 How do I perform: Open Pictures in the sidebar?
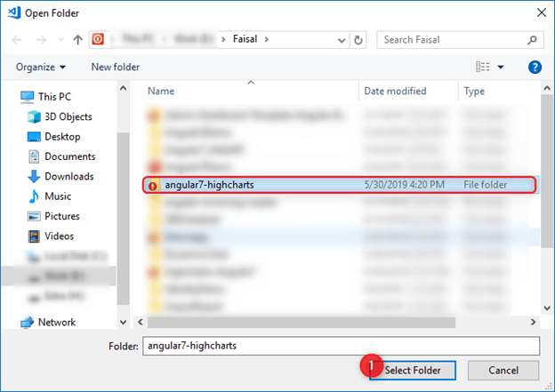(62, 216)
